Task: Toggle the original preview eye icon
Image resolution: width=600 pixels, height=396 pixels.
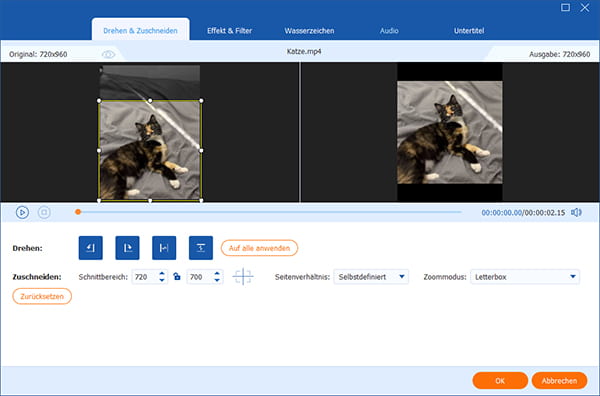Action: tap(108, 54)
